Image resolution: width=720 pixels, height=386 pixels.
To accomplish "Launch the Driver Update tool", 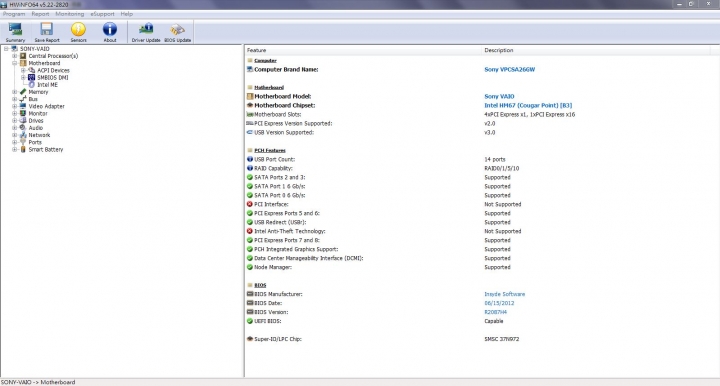I will coord(146,32).
